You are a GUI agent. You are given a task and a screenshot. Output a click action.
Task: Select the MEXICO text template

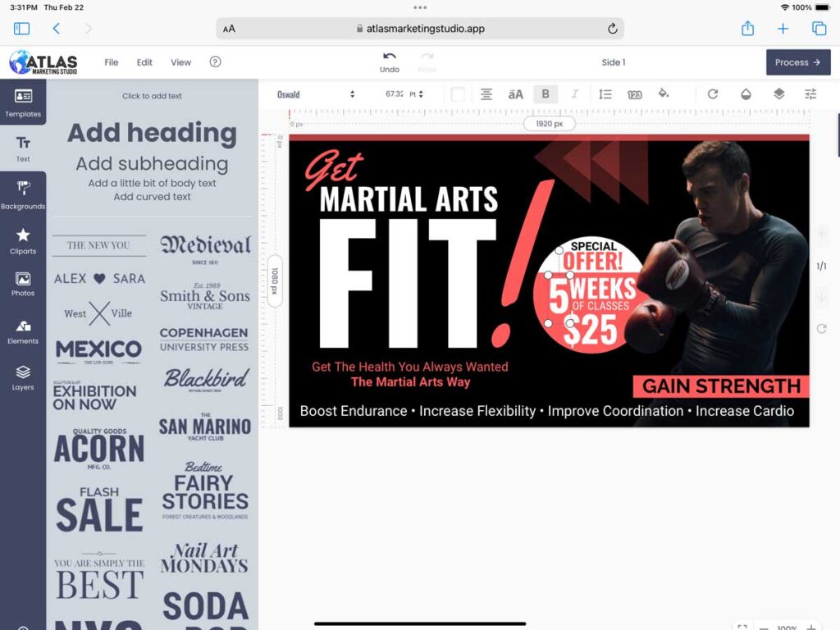tap(98, 351)
